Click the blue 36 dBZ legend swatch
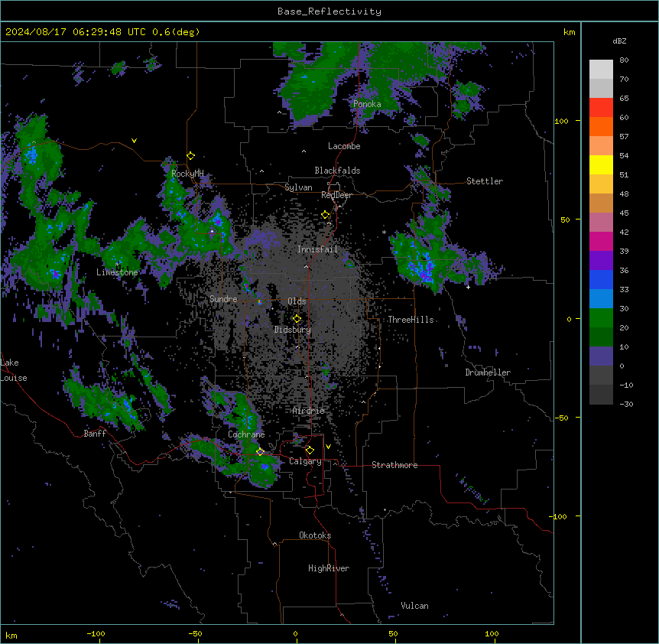Screen dimensions: 659x644 601,279
